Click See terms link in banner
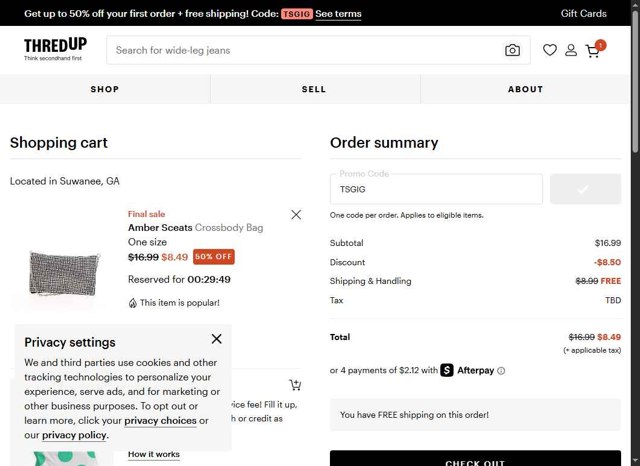640x466 pixels. click(338, 13)
